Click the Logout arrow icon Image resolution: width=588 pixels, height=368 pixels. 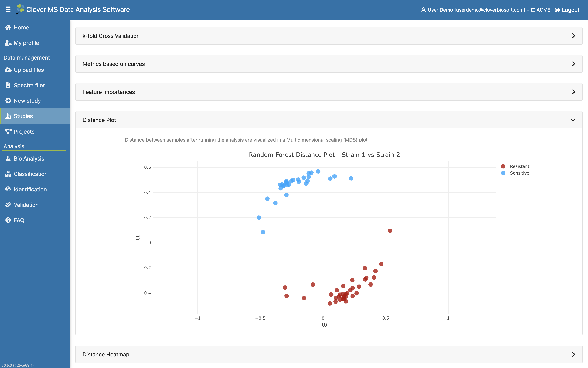click(557, 10)
